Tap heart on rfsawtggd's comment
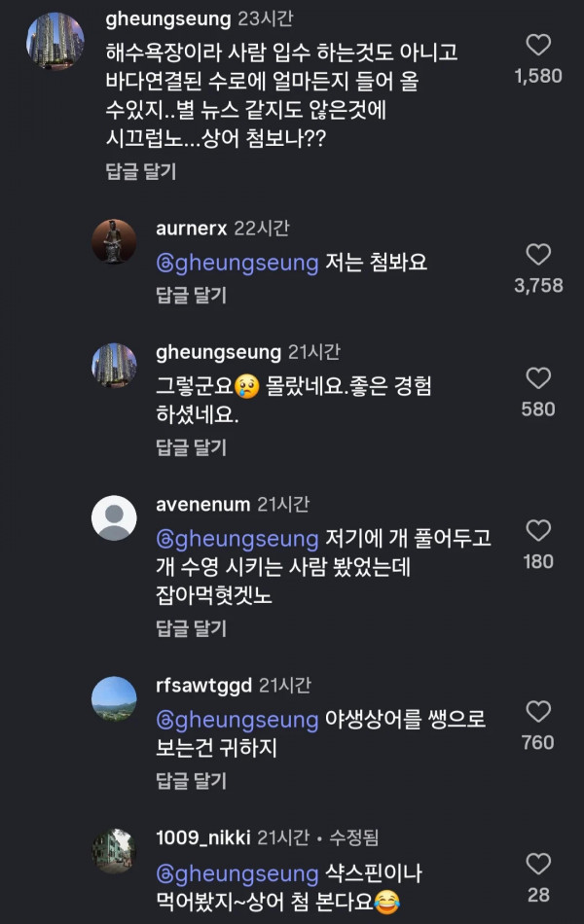This screenshot has height=924, width=584. coord(538,711)
